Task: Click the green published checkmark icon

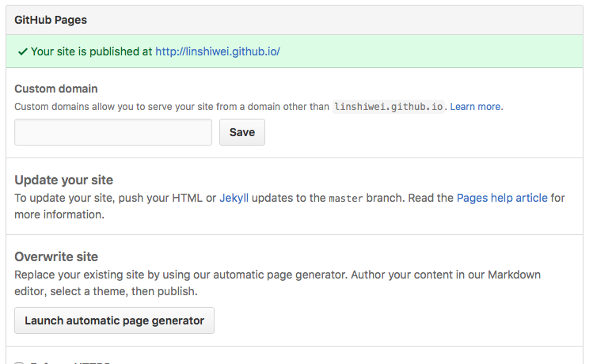Action: click(x=23, y=51)
